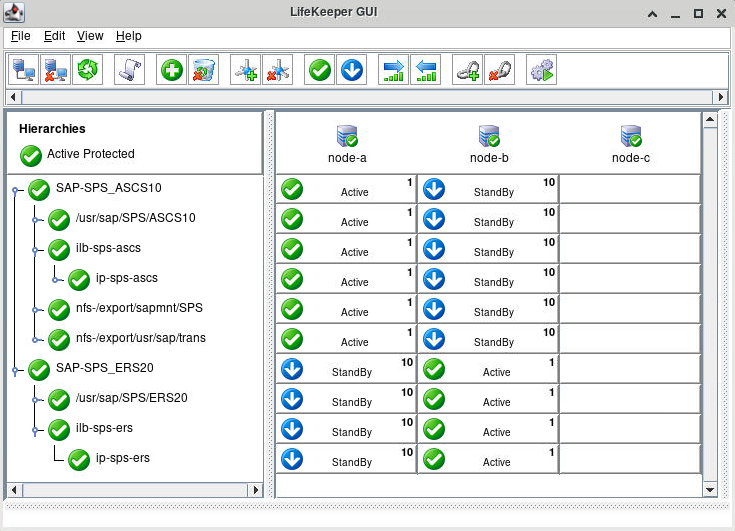Click the toolbar scrollbar left arrow
Viewport: 735px width, 531px height.
click(13, 97)
